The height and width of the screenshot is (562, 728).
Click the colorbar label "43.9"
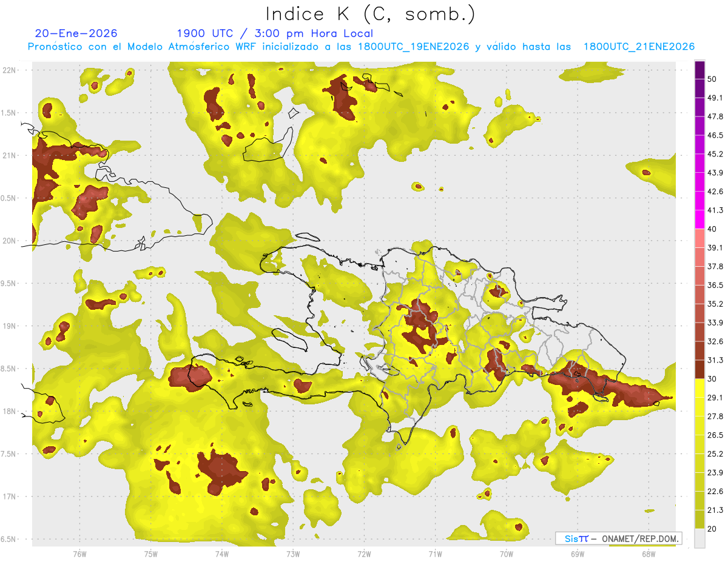715,173
